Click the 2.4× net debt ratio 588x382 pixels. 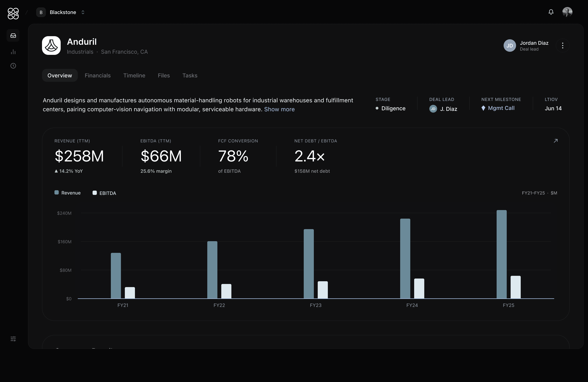coord(309,156)
